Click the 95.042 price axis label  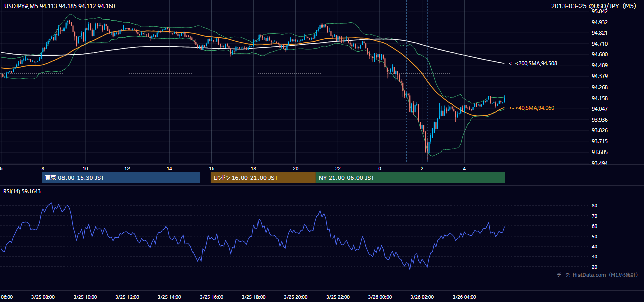pyautogui.click(x=600, y=11)
